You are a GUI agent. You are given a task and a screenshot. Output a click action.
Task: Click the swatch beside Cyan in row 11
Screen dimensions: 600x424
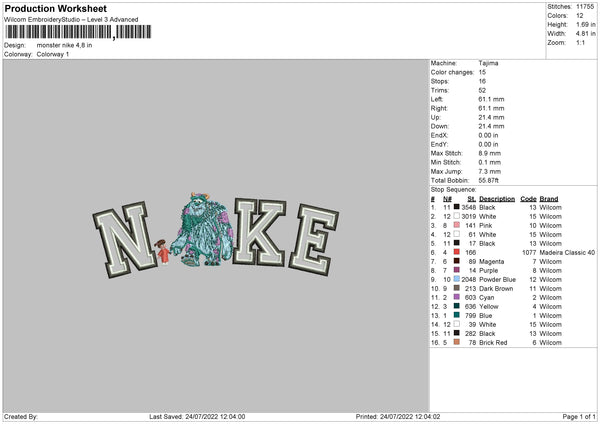457,297
